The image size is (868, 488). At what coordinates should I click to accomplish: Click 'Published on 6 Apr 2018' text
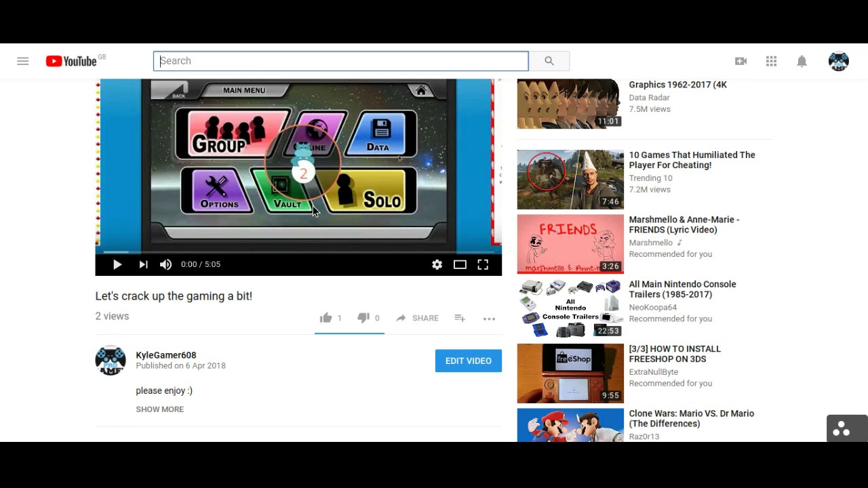pos(180,365)
